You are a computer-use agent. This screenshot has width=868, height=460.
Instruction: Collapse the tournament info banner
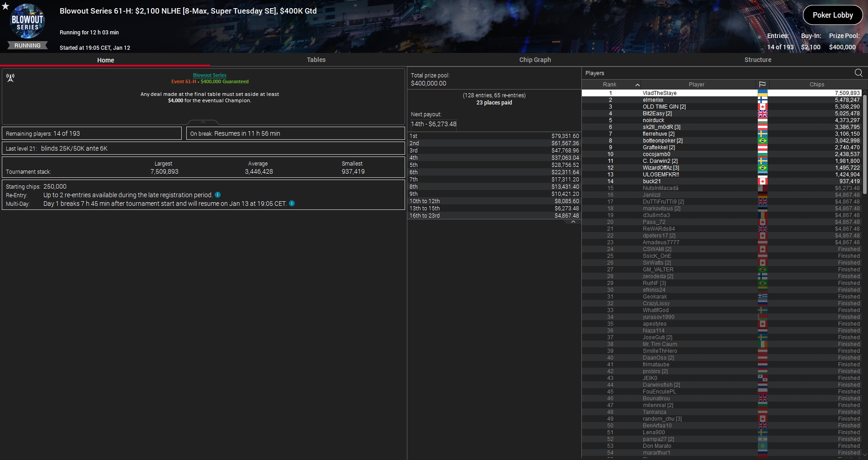pos(203,122)
